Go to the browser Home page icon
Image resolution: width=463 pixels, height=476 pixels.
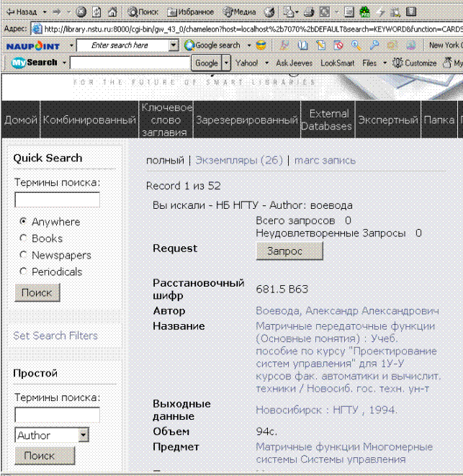click(113, 12)
